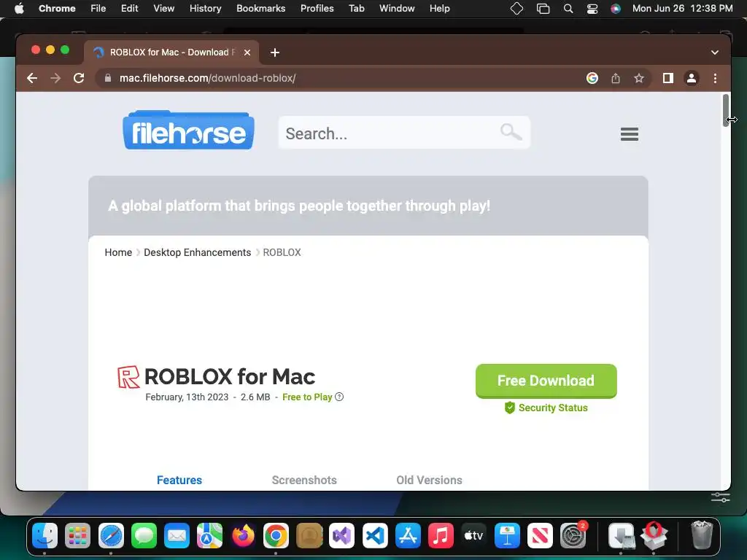
Task: Click the address bar URL
Action: 207,78
